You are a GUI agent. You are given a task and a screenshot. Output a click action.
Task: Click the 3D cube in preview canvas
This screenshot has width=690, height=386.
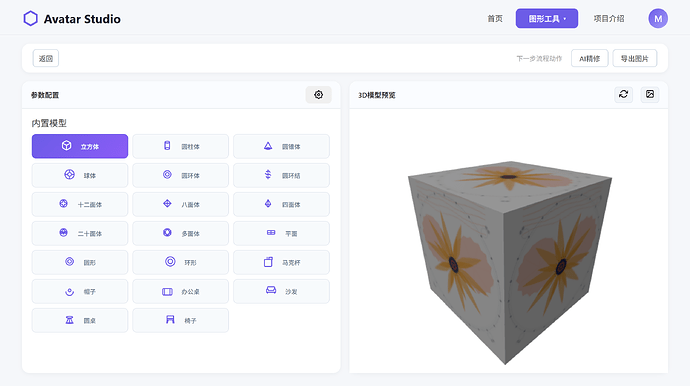[x=510, y=262]
